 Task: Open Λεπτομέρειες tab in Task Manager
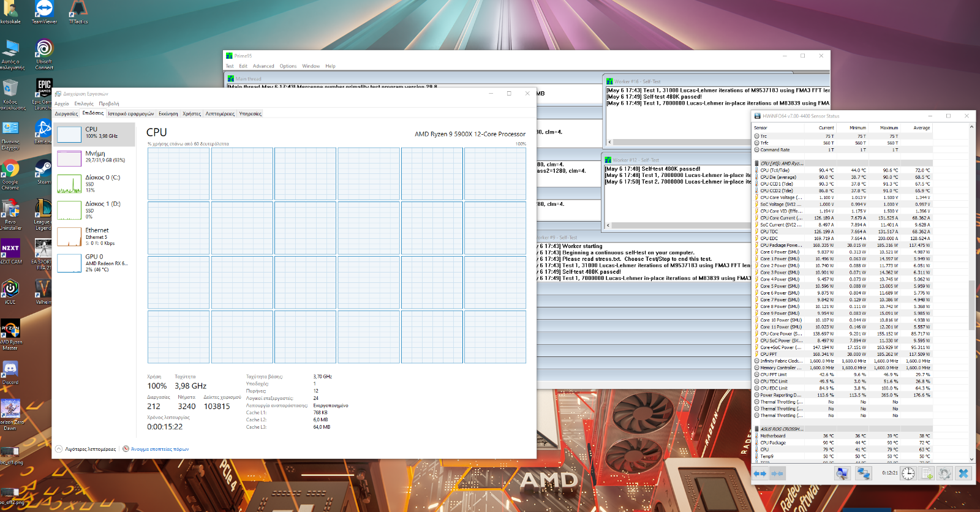tap(220, 113)
